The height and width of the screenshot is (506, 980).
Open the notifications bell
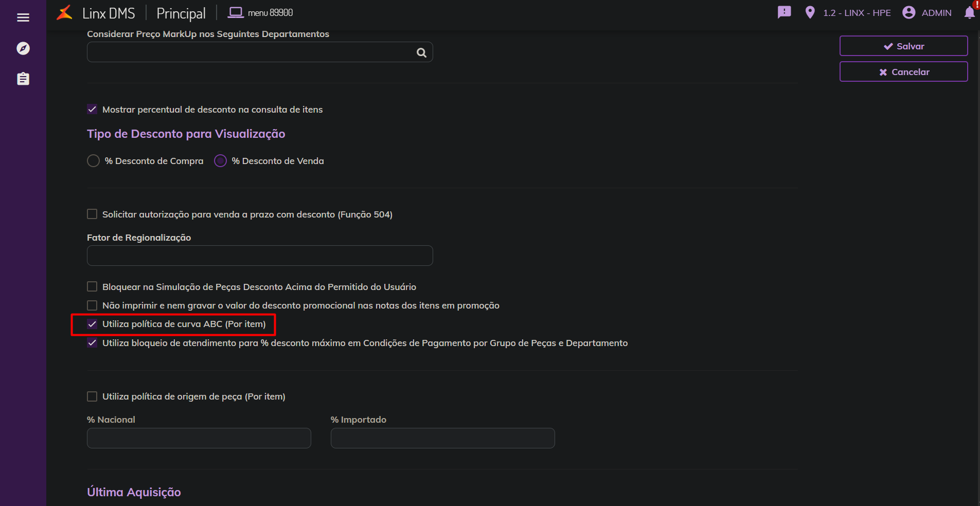(969, 13)
